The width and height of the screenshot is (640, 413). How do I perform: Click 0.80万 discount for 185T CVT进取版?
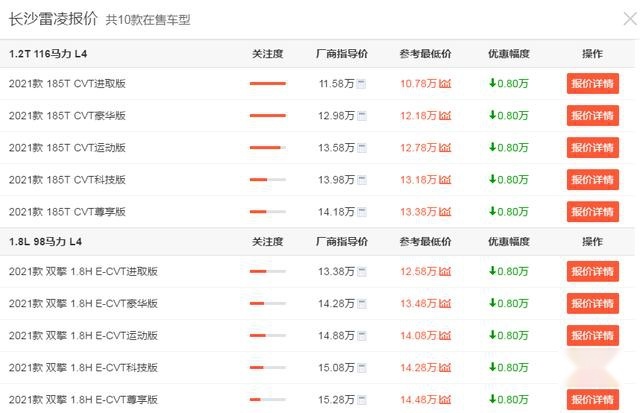coord(509,84)
